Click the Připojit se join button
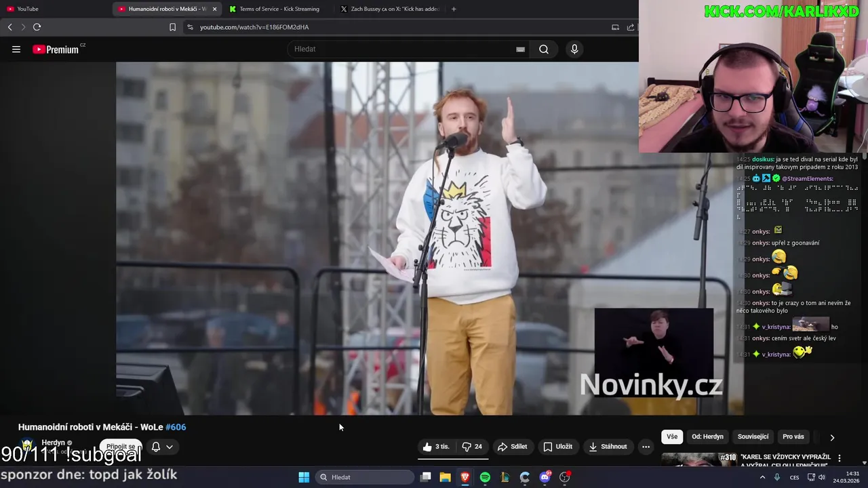The height and width of the screenshot is (488, 868). pyautogui.click(x=121, y=447)
